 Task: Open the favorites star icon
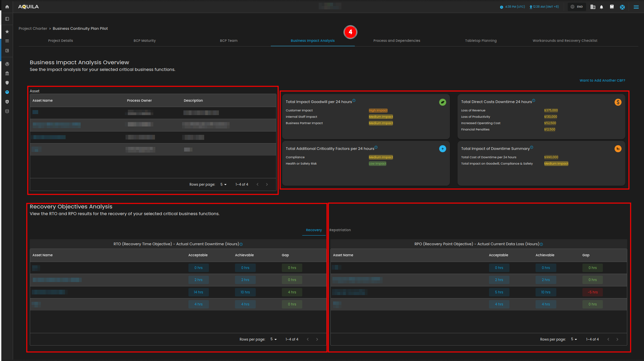coord(7,32)
